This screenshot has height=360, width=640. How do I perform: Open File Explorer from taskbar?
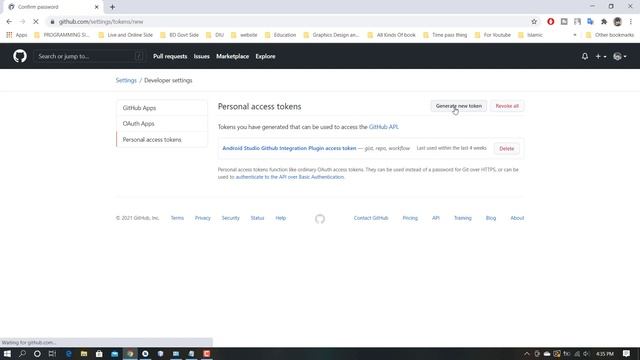(84, 353)
